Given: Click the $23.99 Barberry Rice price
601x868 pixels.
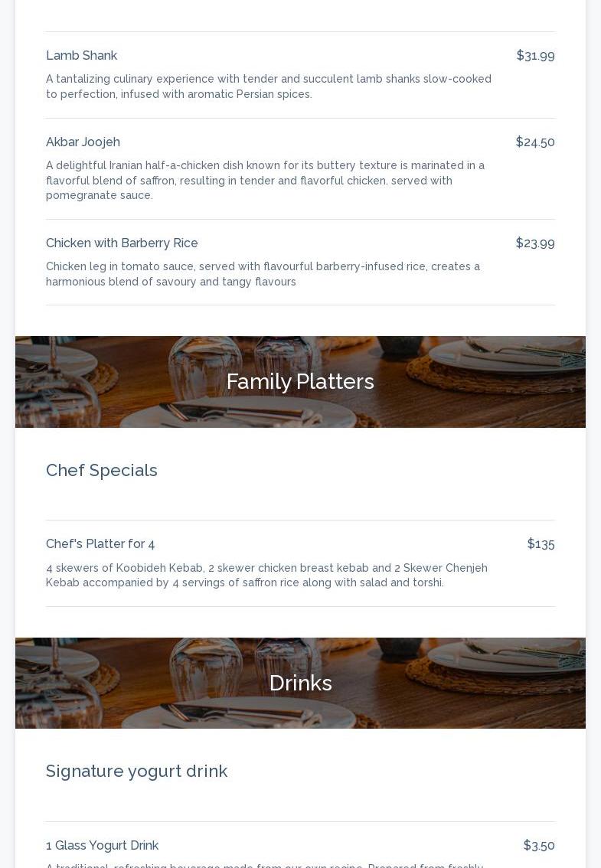Looking at the screenshot, I should pos(534,243).
